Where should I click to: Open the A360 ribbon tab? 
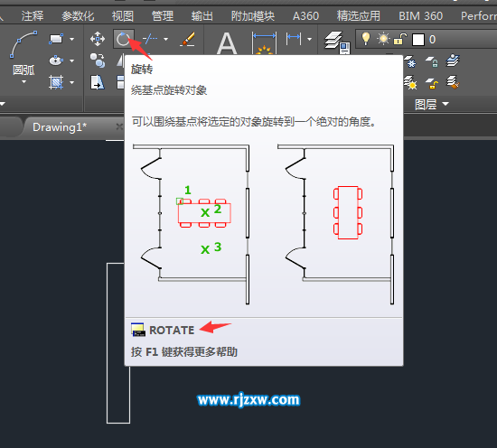point(305,16)
